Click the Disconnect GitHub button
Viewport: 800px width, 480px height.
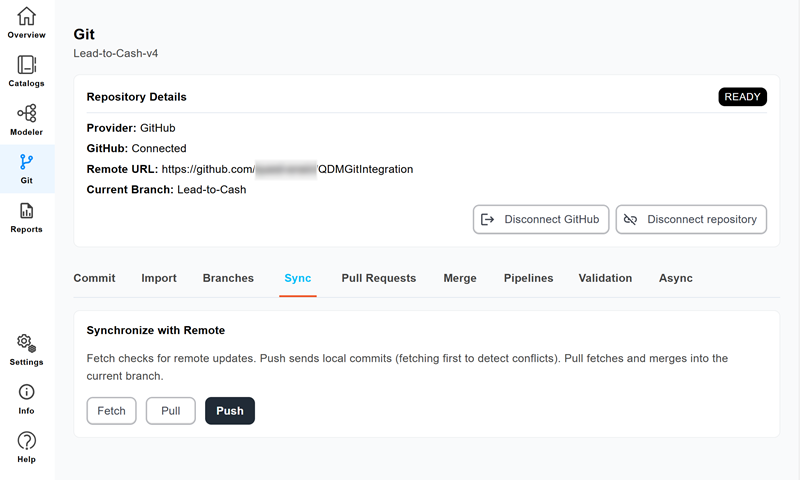[541, 219]
